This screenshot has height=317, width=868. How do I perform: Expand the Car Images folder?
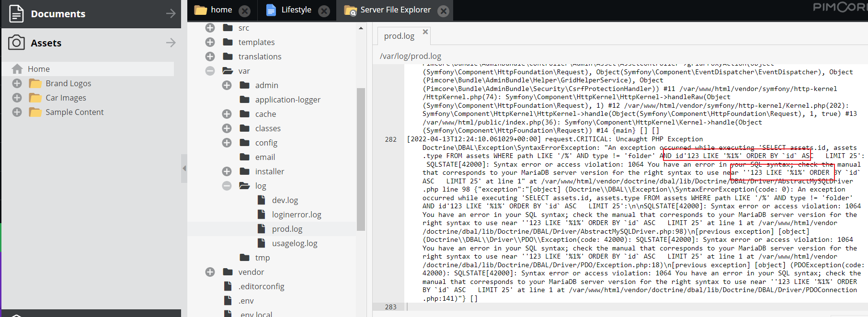[x=17, y=98]
